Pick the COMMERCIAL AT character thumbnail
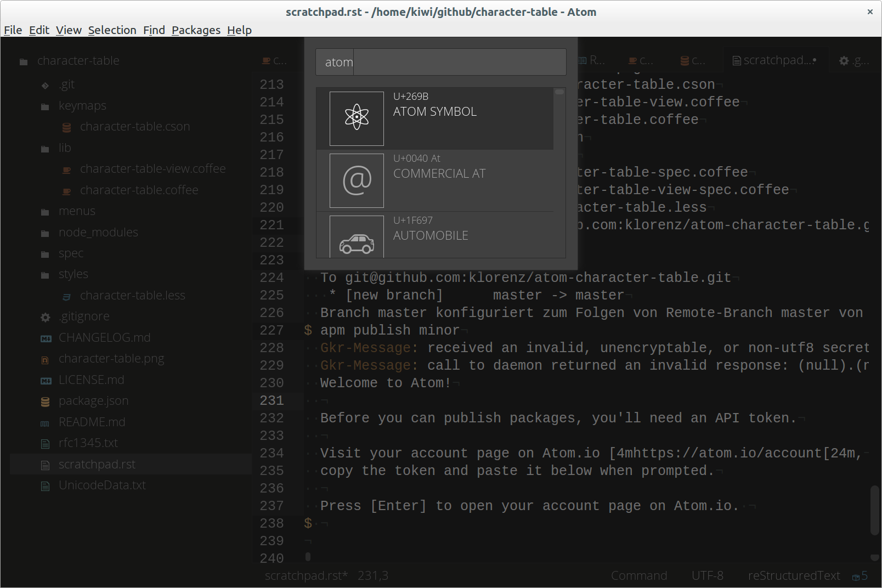Viewport: 882px width, 588px height. [357, 180]
